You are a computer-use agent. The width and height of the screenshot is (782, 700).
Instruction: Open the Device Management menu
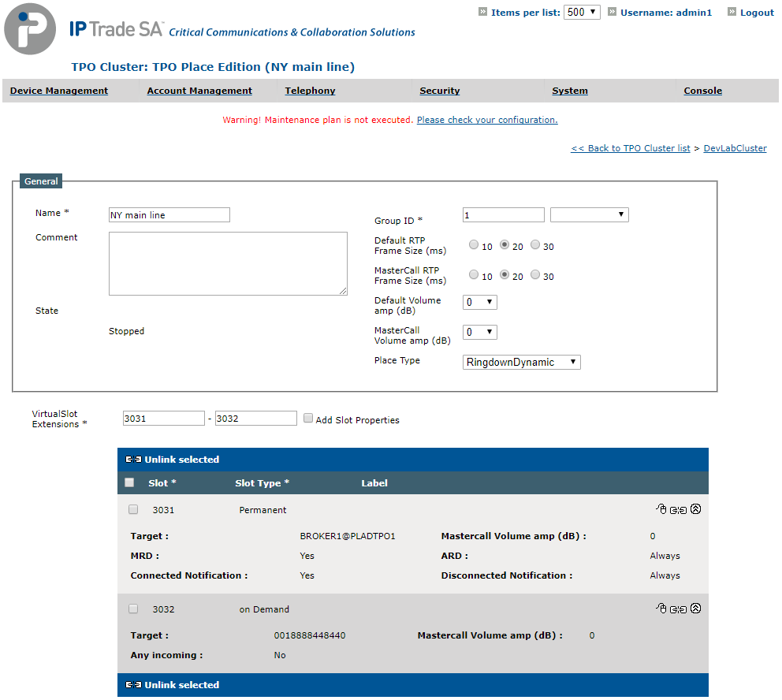[59, 91]
